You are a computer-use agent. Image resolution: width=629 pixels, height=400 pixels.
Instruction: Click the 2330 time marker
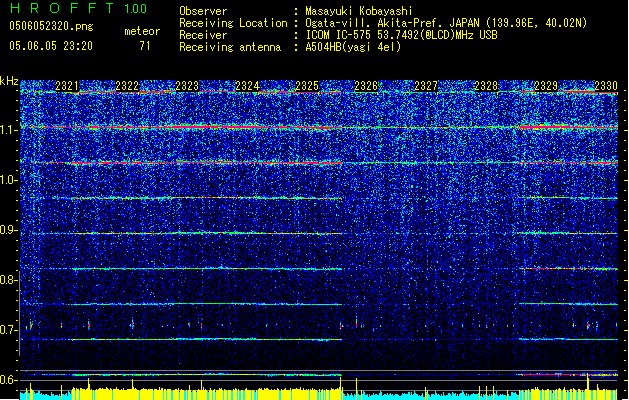coord(606,85)
